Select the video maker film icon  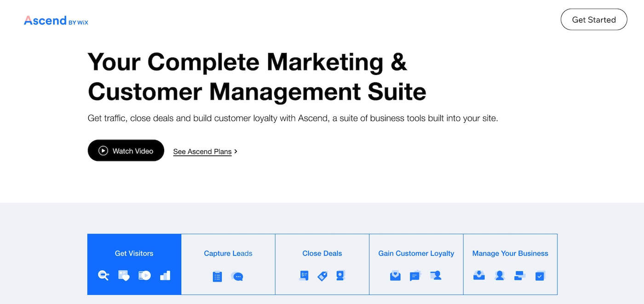click(x=144, y=275)
